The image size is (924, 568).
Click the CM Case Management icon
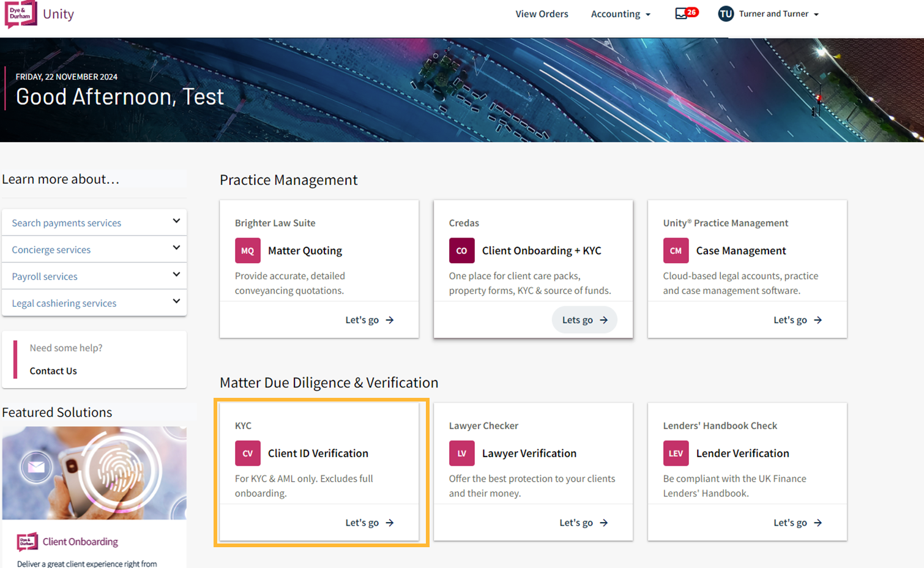coord(676,250)
